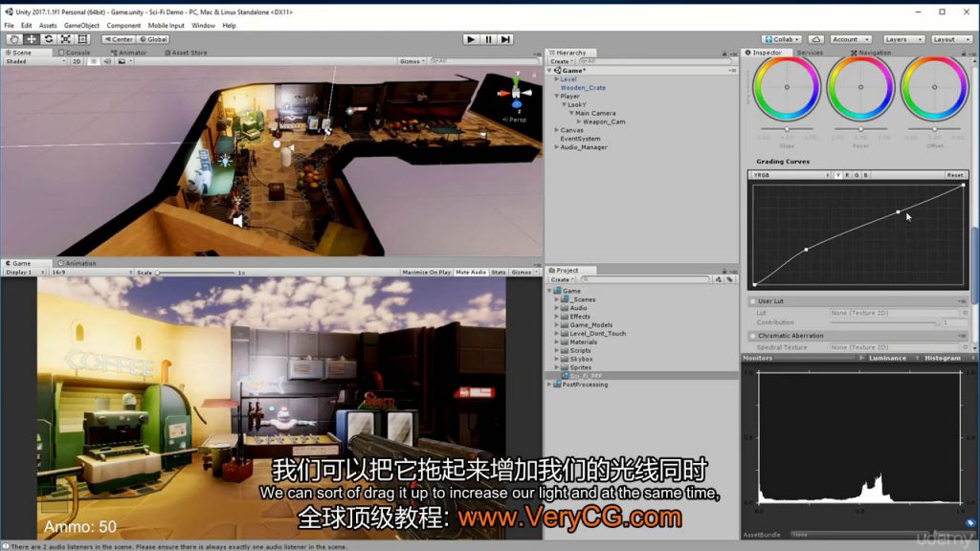Switch to the Console tab
This screenshot has width=980, height=551.
point(75,54)
